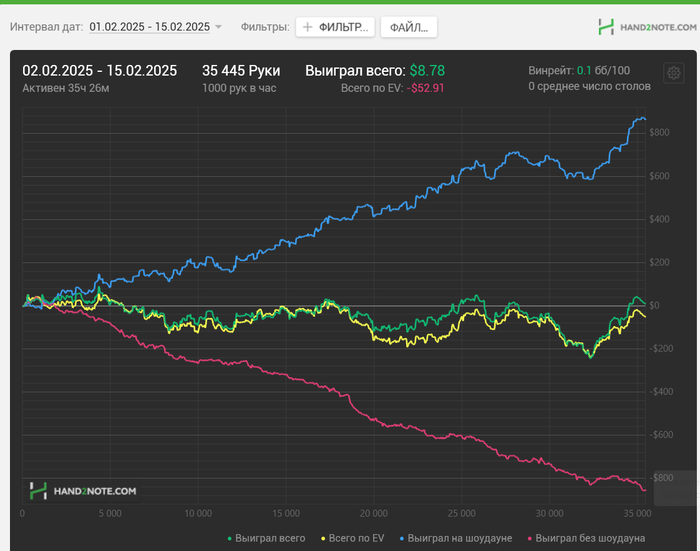Click the plus icon on the filter button
The height and width of the screenshot is (551, 700).
307,27
